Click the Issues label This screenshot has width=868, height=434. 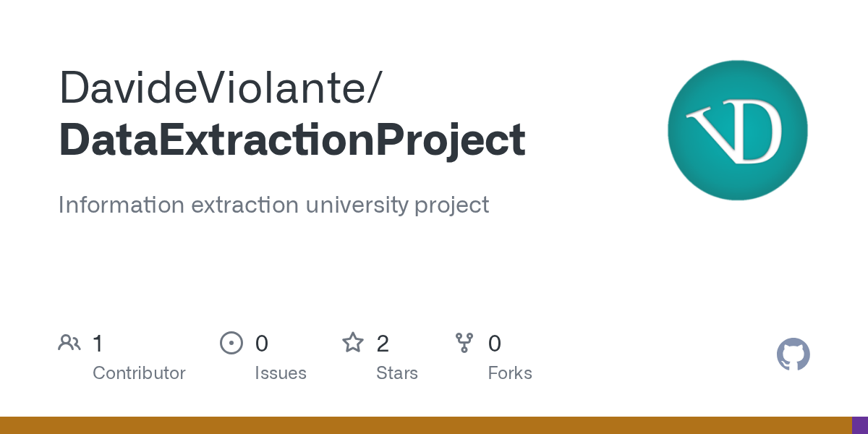280,373
